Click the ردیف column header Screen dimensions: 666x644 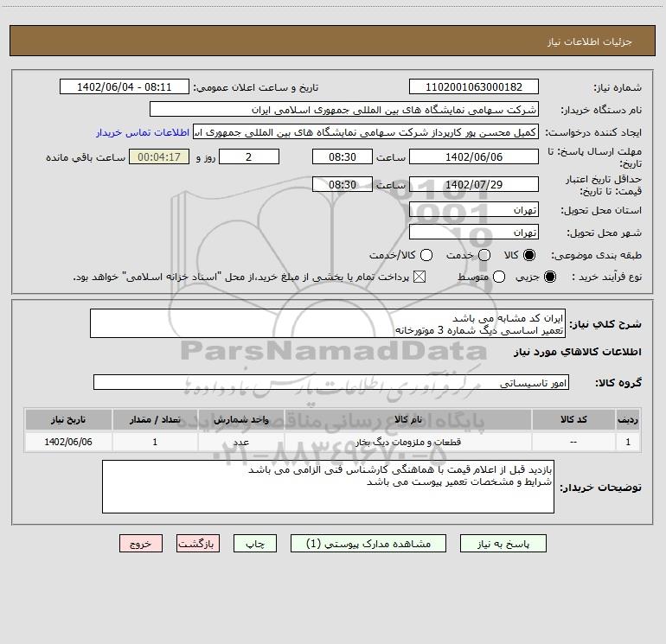[x=628, y=419]
